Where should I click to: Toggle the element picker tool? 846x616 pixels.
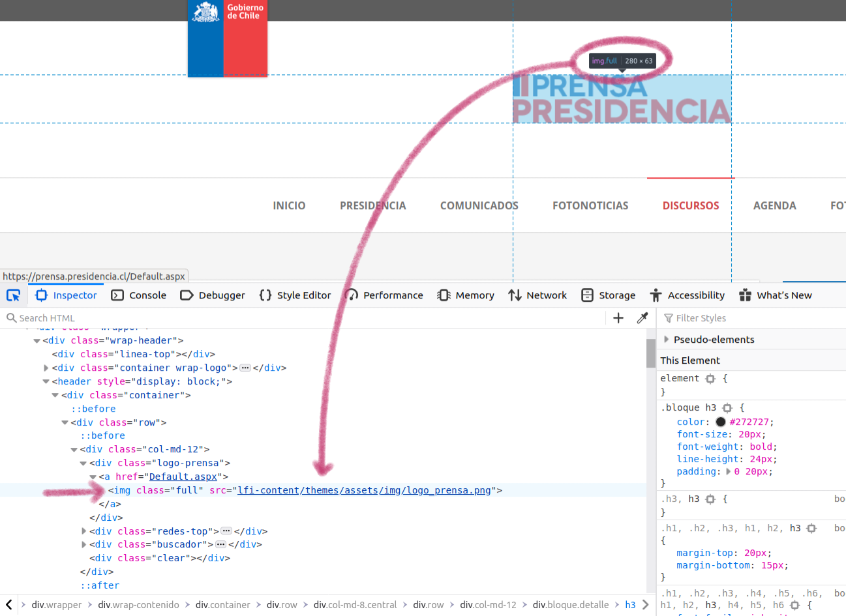point(14,295)
